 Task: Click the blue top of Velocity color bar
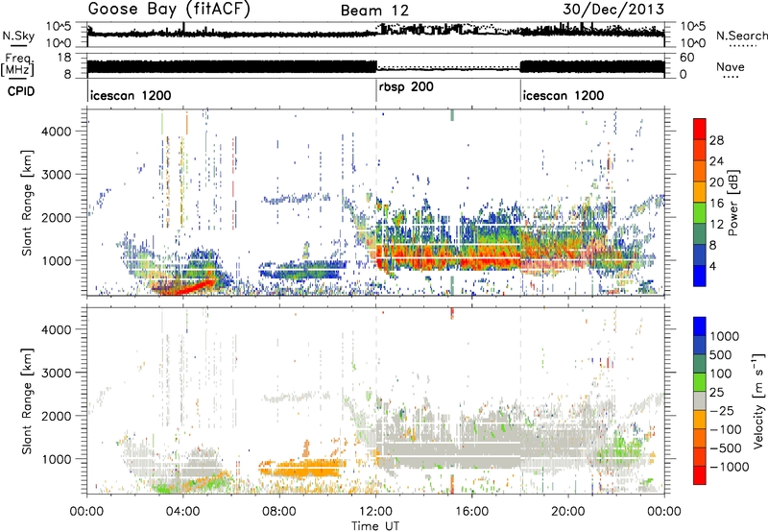click(700, 326)
